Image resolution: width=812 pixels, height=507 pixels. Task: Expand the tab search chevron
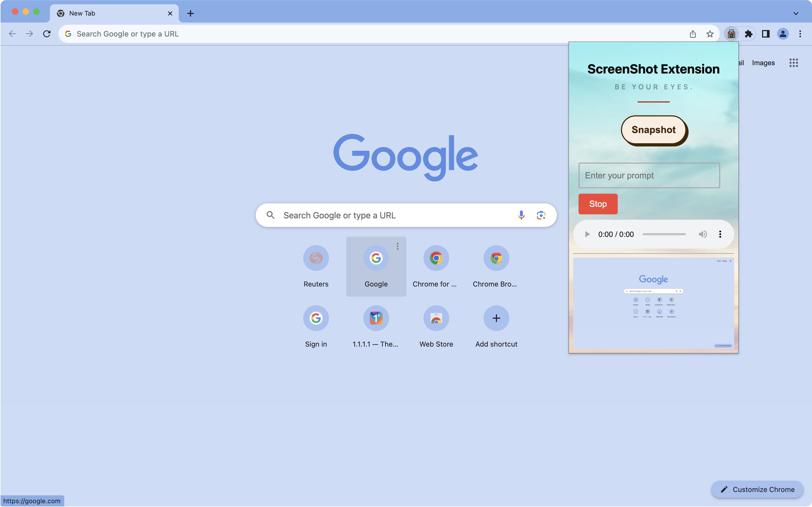[796, 13]
